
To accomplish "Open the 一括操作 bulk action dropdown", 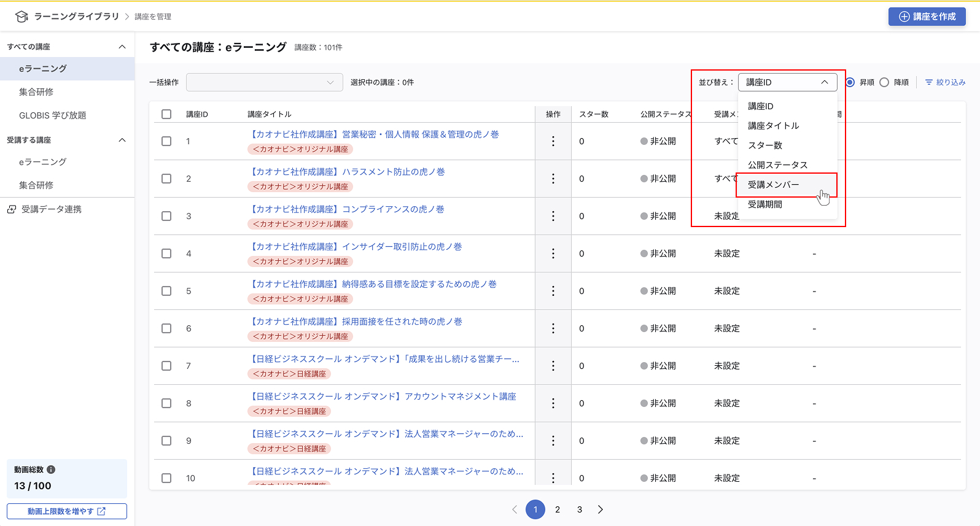I will [265, 82].
